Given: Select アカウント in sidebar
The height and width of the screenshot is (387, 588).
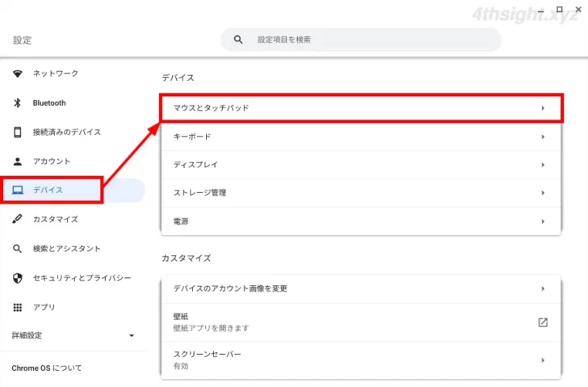Looking at the screenshot, I should click(x=52, y=162).
